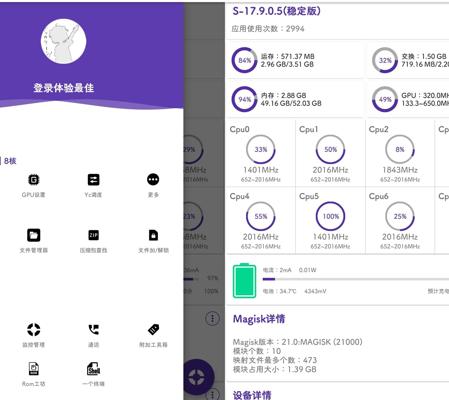This screenshot has height=400, width=449.
Task: Open the 文件管理器 folder icon
Action: [34, 235]
